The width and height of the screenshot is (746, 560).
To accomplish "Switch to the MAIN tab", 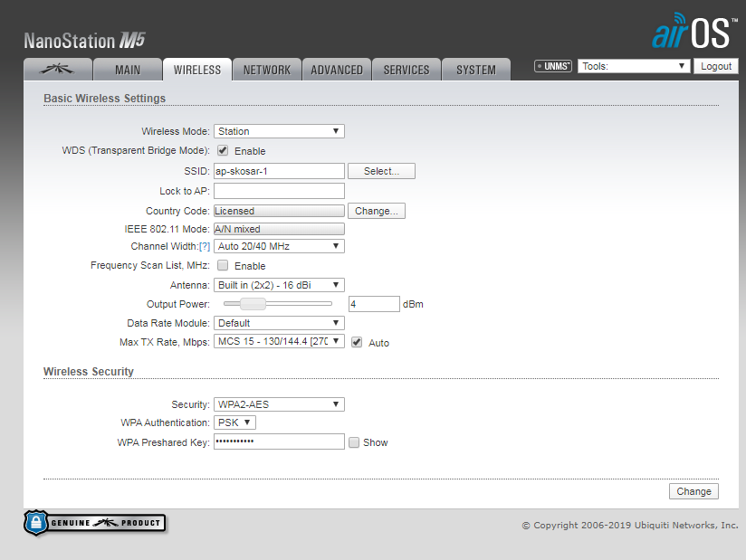I will pyautogui.click(x=128, y=70).
